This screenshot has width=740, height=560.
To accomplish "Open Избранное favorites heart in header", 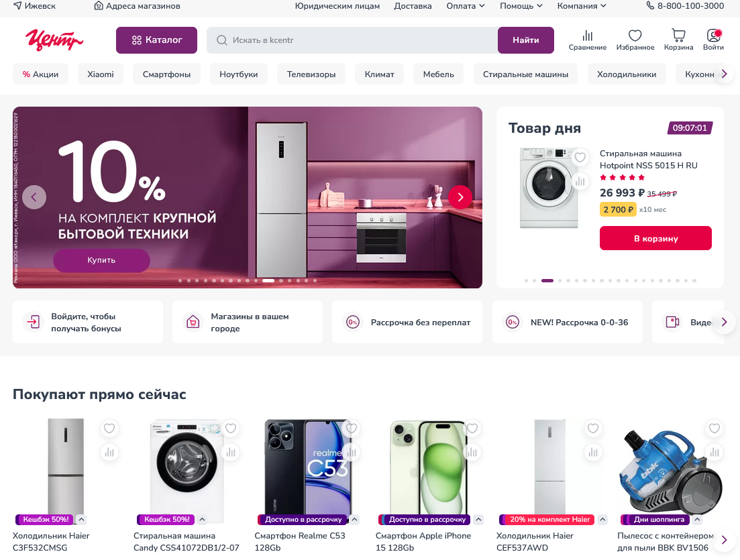I will tap(635, 40).
